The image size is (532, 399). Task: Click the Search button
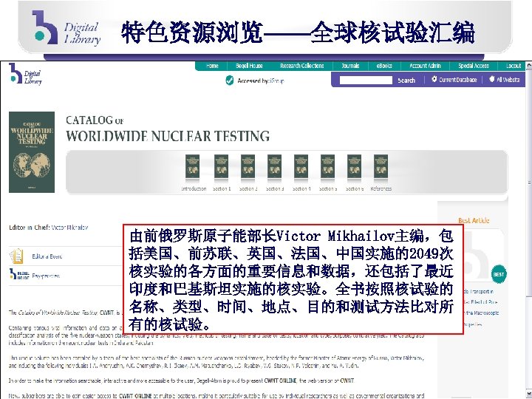point(406,81)
